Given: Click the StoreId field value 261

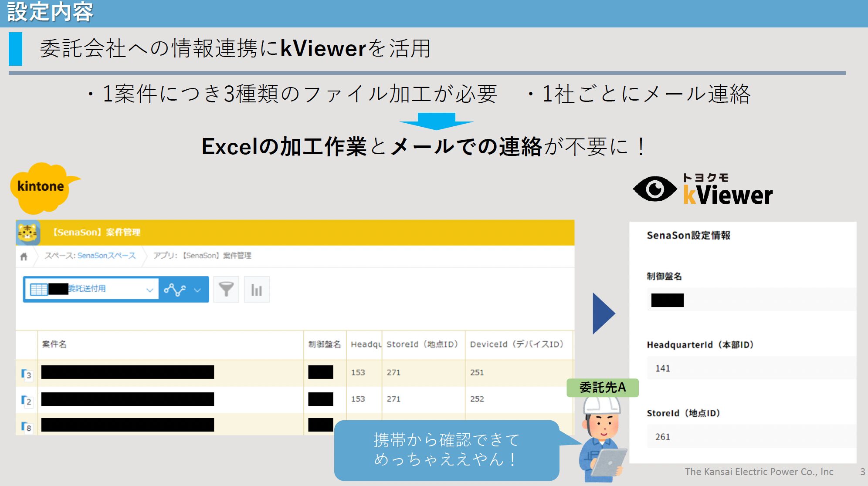Looking at the screenshot, I should [x=751, y=437].
